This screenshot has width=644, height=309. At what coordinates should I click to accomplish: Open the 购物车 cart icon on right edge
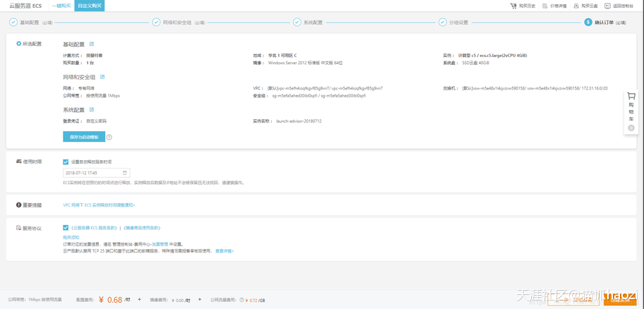coord(631,96)
